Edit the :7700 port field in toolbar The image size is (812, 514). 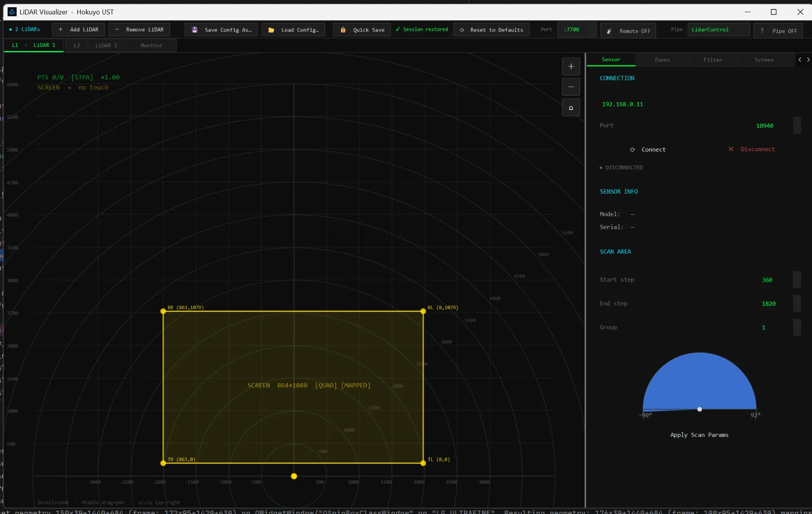[x=577, y=30]
